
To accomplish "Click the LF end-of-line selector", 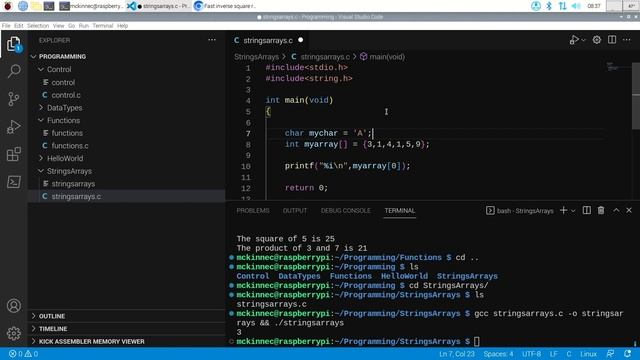I will click(553, 354).
